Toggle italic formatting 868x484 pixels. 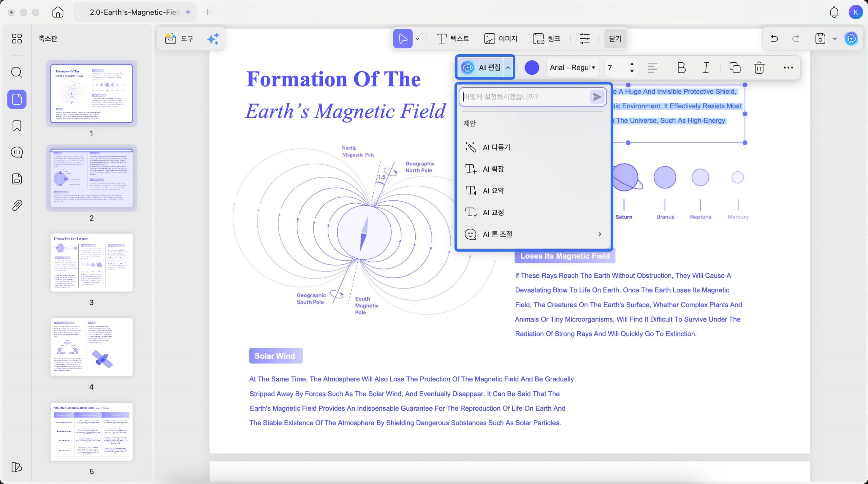coord(706,68)
